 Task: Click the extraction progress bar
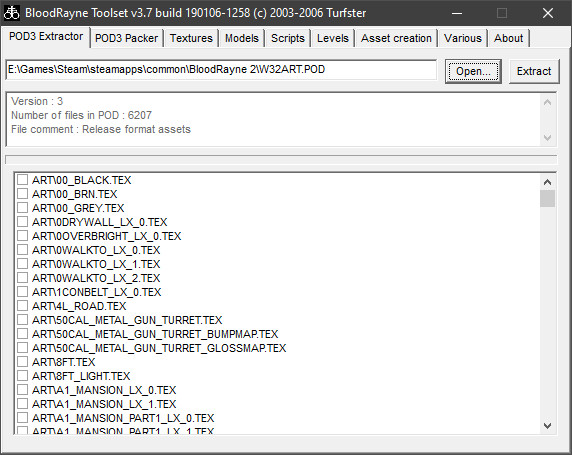coord(281,159)
